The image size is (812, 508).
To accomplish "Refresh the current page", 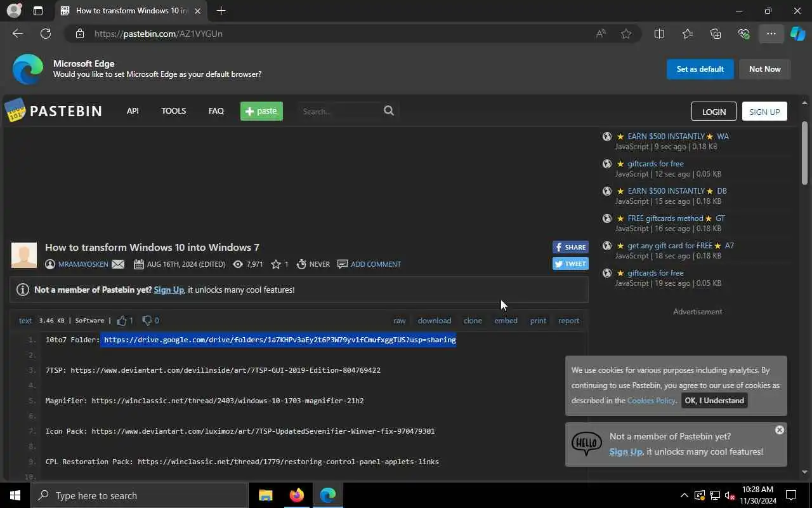I will coord(46,34).
